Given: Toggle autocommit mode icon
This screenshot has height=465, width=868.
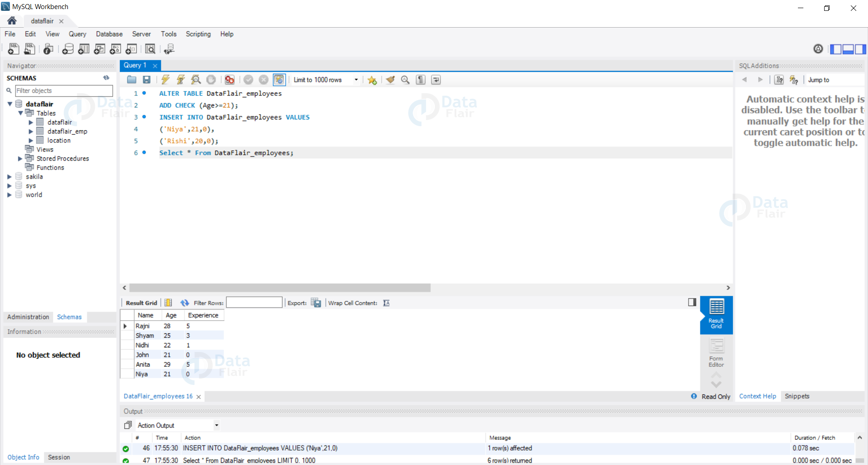Looking at the screenshot, I should [x=279, y=80].
